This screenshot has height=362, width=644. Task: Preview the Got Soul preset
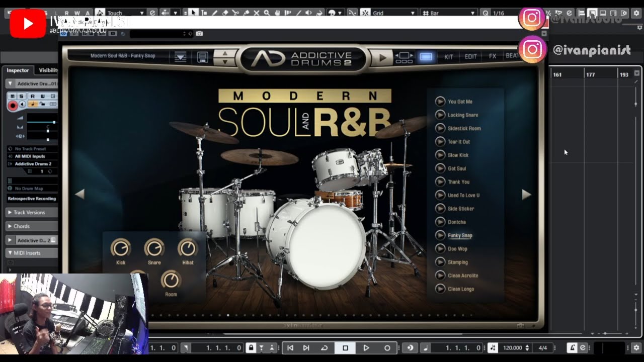point(440,168)
